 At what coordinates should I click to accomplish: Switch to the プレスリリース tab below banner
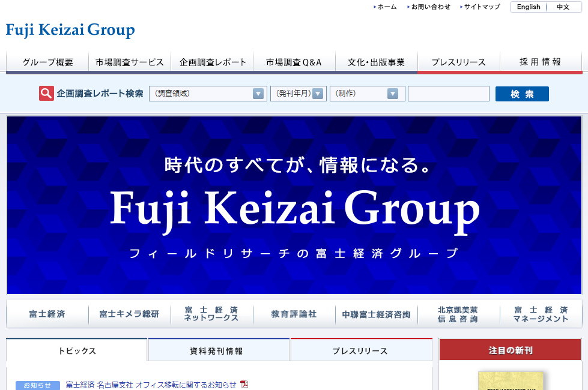[x=360, y=351]
